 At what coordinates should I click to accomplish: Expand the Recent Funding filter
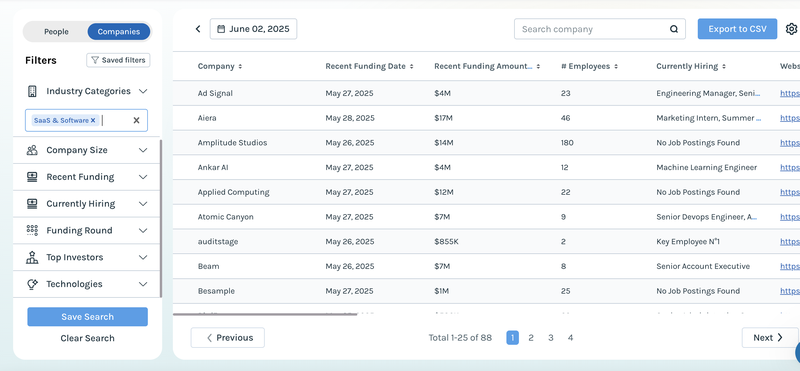(x=143, y=177)
